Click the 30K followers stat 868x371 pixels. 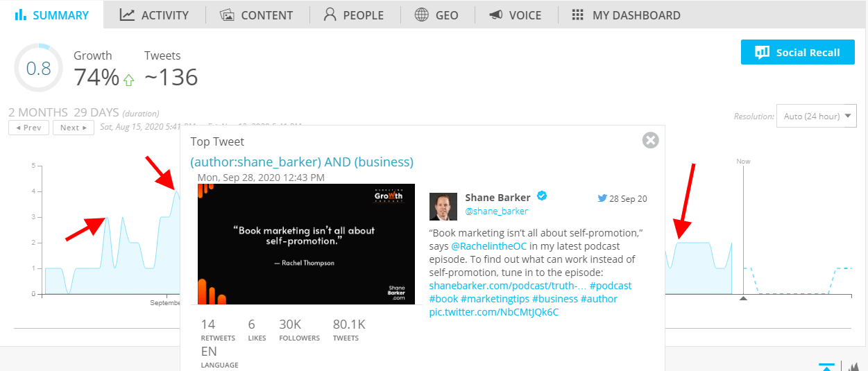(x=299, y=330)
